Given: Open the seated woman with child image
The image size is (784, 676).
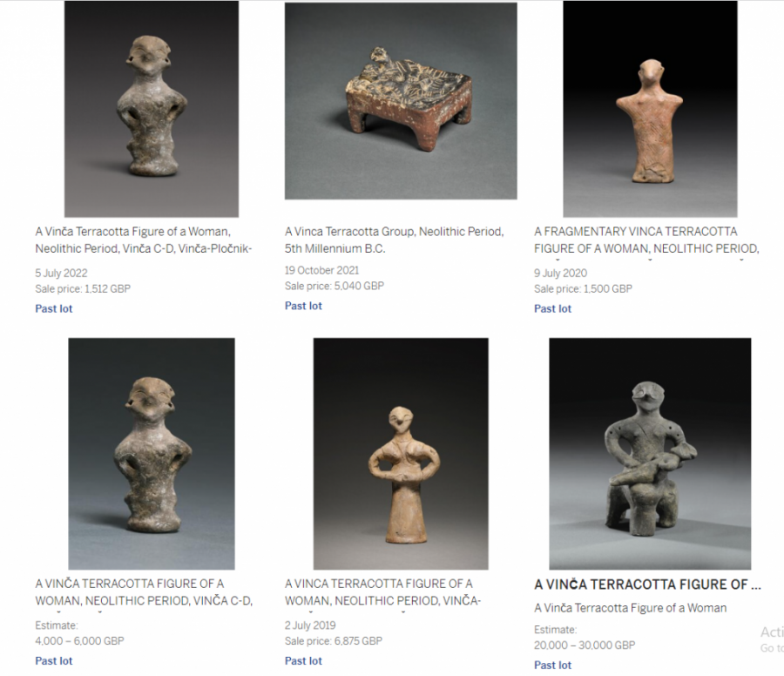Looking at the screenshot, I should point(650,454).
